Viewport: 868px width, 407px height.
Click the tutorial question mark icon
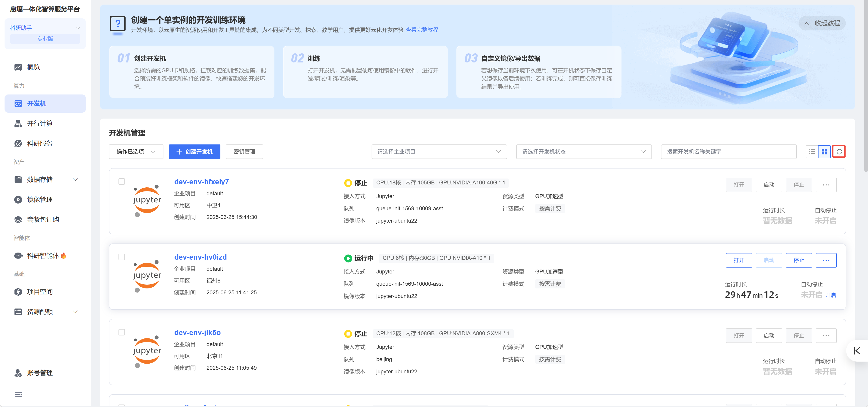(x=118, y=24)
